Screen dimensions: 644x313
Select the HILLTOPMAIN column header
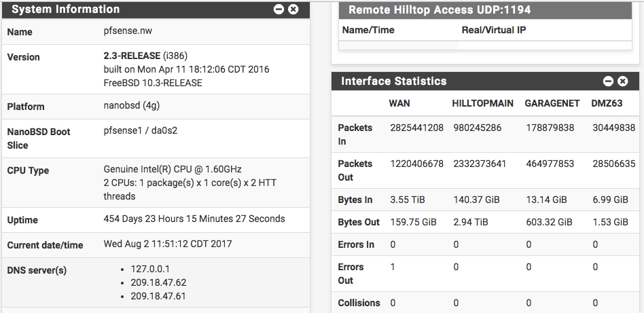[x=482, y=104]
